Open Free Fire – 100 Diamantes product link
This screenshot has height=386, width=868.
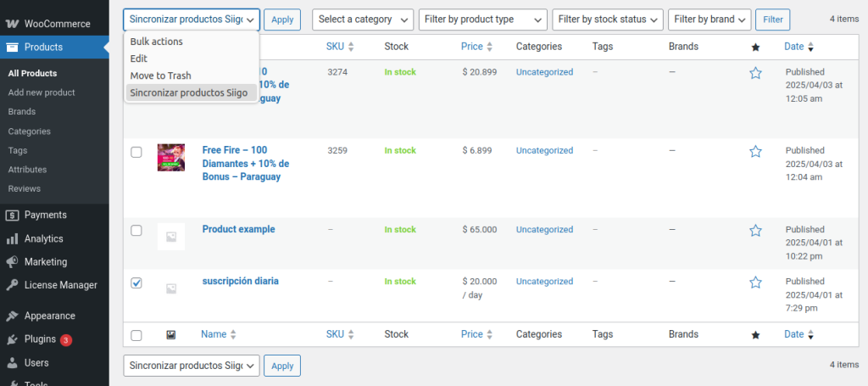point(246,164)
